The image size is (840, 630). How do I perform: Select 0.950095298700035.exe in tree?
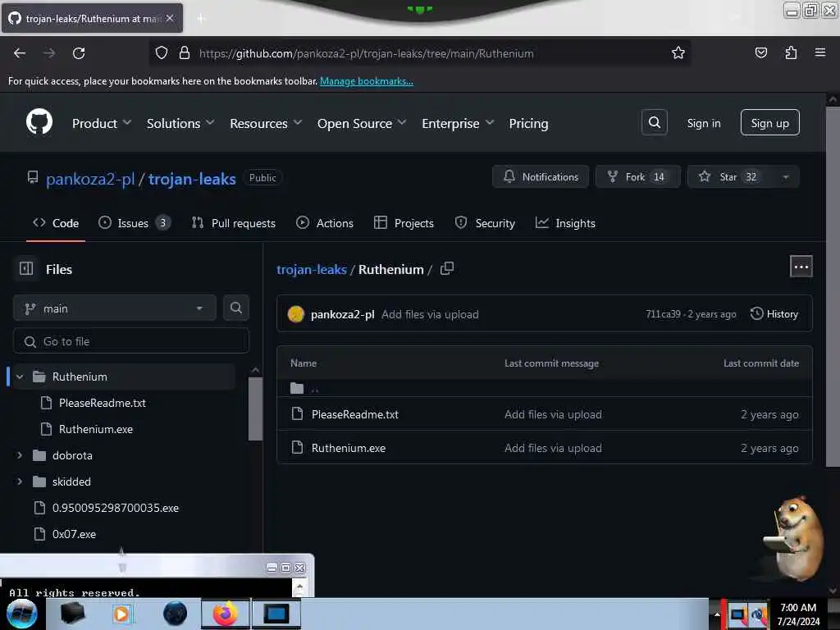click(115, 508)
